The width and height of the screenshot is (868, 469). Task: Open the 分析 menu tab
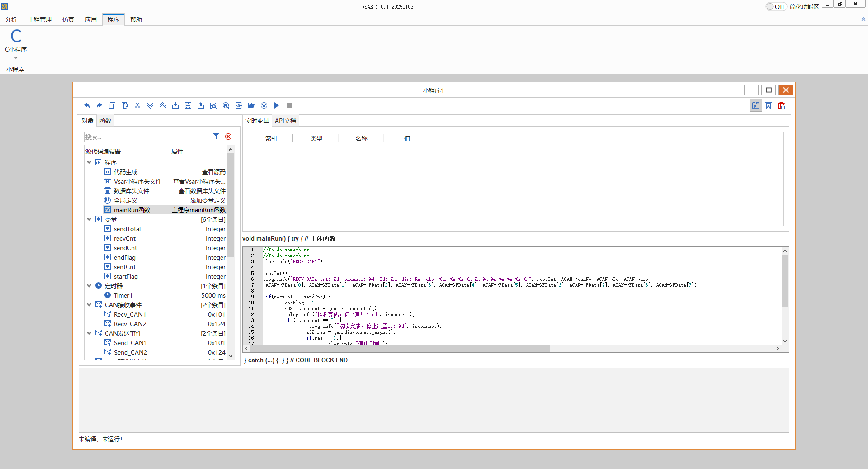(11, 19)
